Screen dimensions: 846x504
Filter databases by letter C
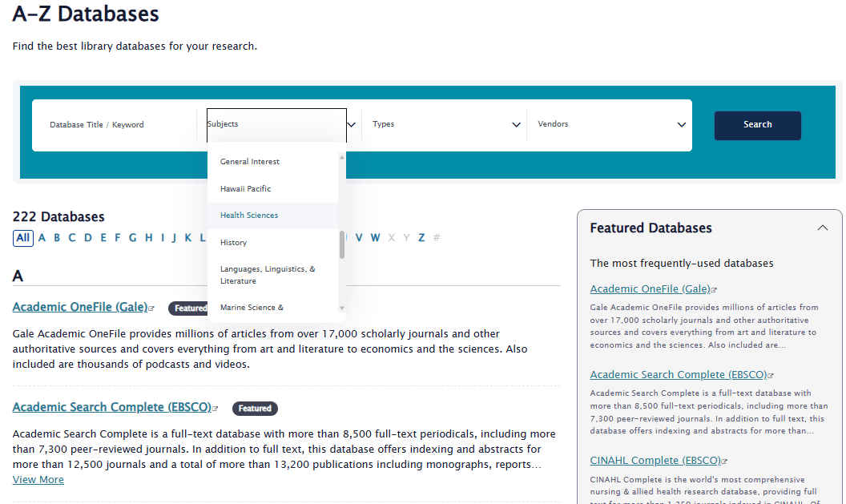(72, 237)
